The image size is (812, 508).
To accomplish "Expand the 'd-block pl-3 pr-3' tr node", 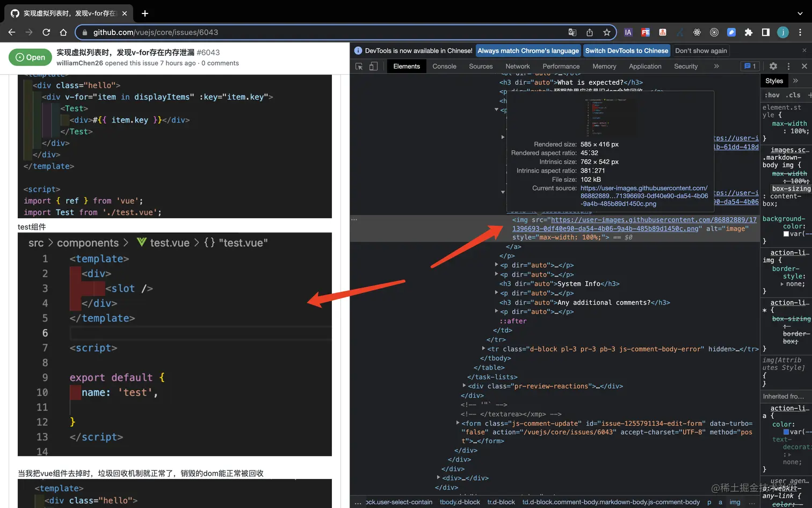I will [x=483, y=348].
